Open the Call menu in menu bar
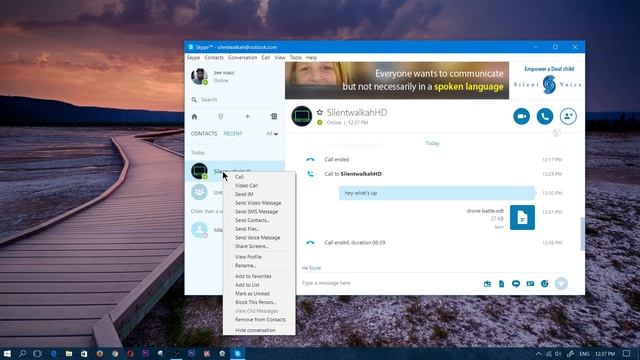 tap(266, 58)
